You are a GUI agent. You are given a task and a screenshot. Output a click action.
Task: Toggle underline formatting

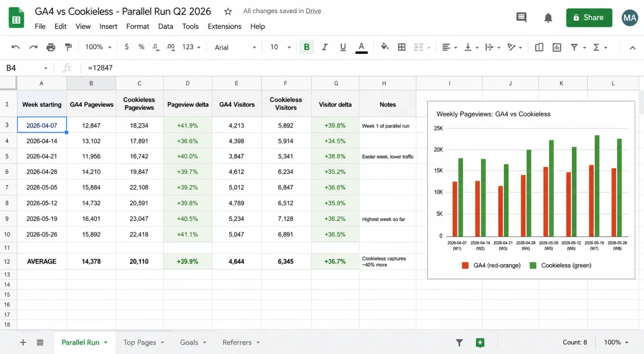[x=343, y=47]
